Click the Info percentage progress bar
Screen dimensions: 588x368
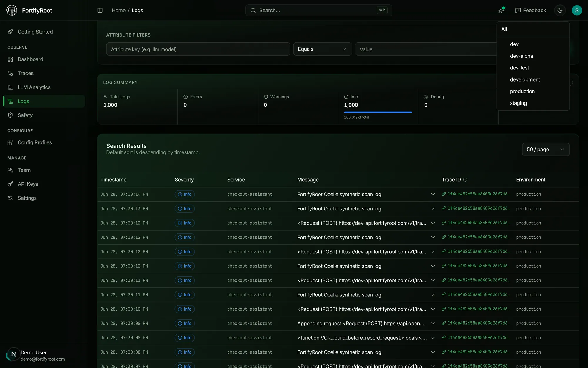click(x=378, y=112)
